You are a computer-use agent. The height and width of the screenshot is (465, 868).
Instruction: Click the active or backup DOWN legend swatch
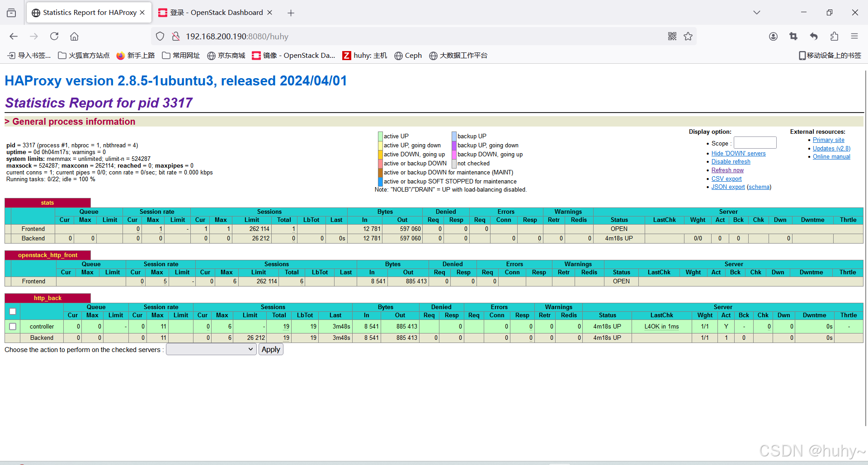coord(380,163)
